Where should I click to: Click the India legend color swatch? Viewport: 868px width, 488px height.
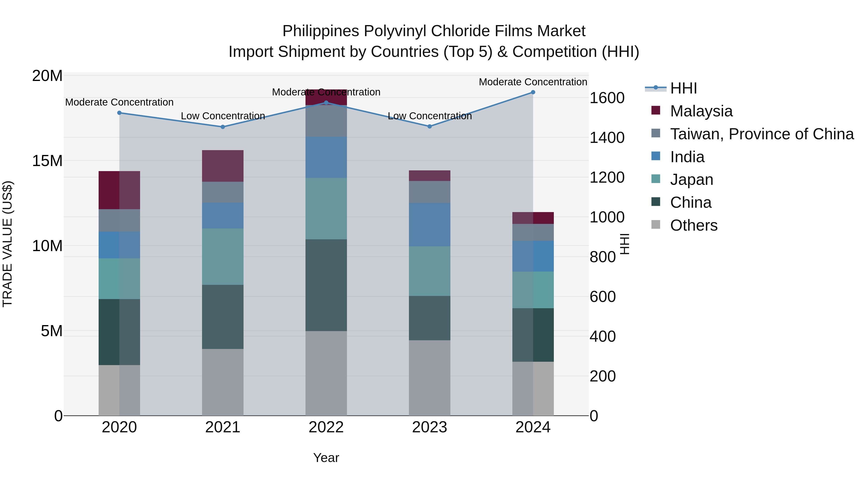pos(656,156)
